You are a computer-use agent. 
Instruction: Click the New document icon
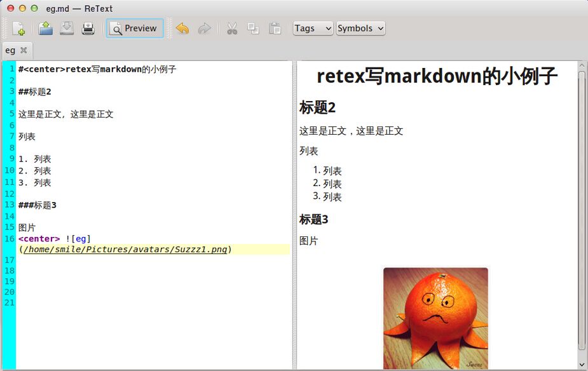[x=19, y=29]
